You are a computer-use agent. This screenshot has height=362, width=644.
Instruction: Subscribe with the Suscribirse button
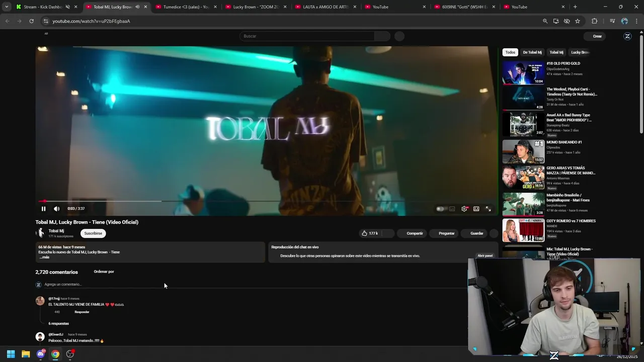[x=93, y=233]
